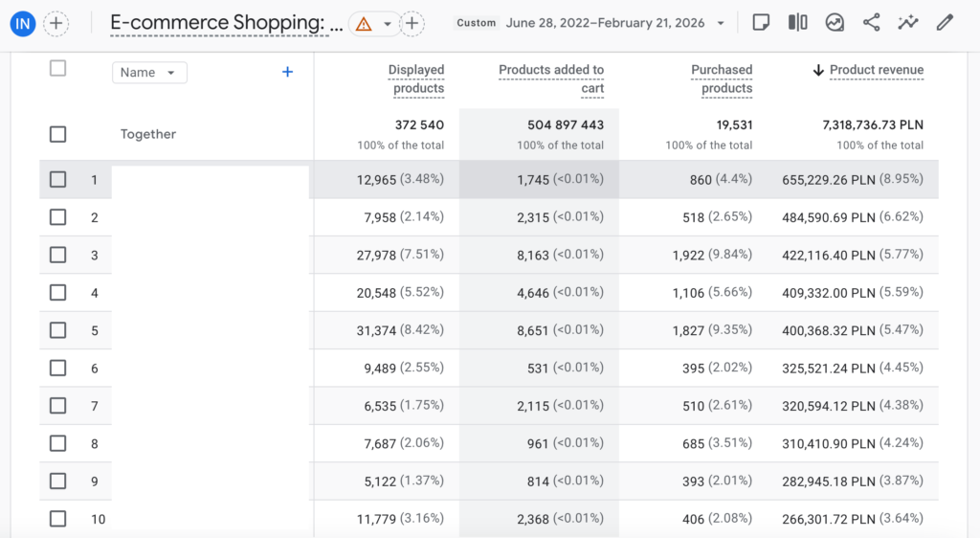
Task: Open the Name dimension dropdown
Action: coord(149,73)
